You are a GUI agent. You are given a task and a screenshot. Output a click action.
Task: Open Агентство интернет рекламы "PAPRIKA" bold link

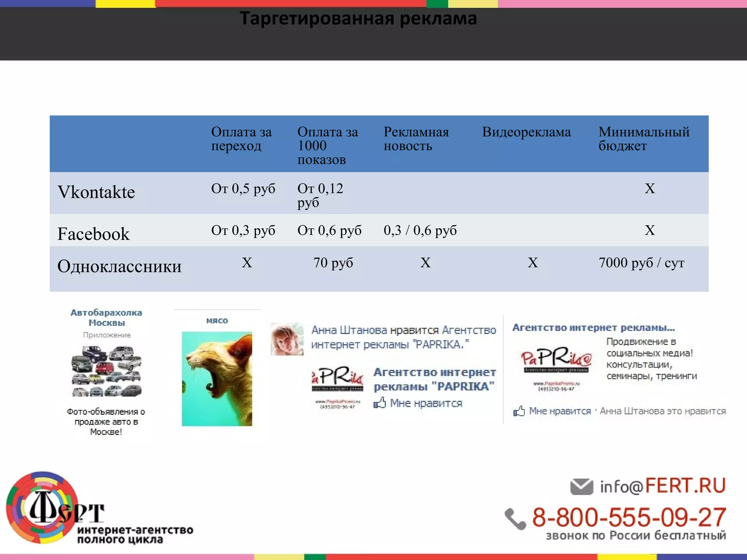(434, 379)
